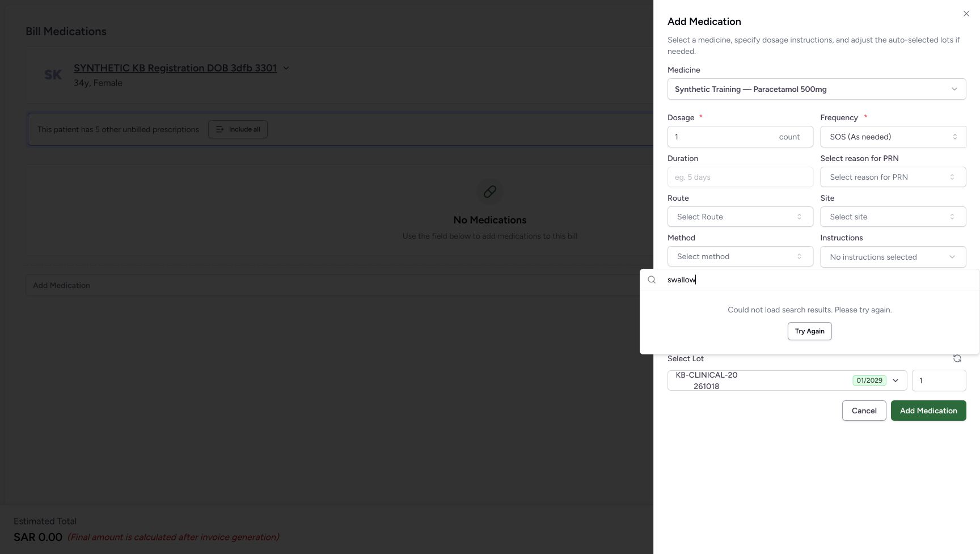Open the Select method dropdown
The width and height of the screenshot is (980, 554).
click(x=740, y=256)
